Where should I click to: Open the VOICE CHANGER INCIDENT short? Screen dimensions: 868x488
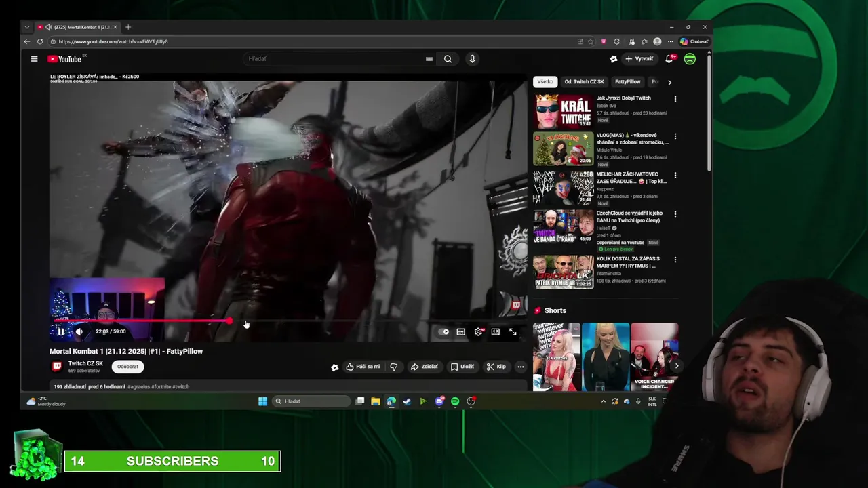pyautogui.click(x=654, y=357)
